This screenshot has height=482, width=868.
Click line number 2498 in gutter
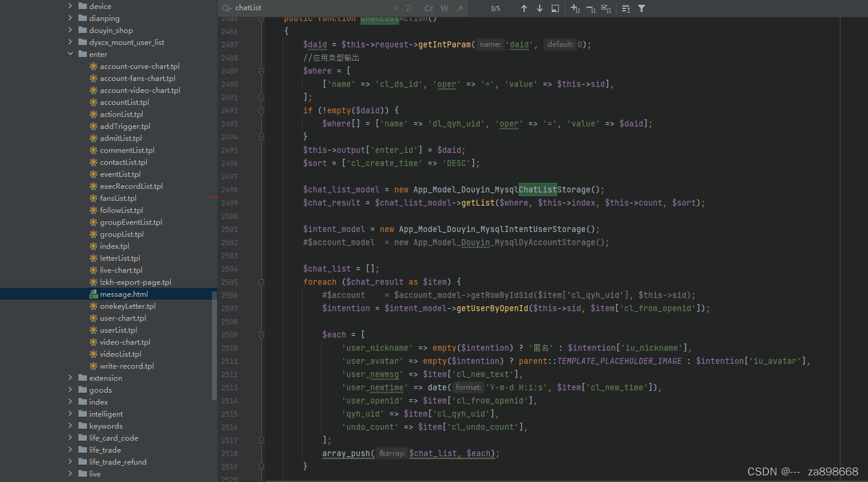pyautogui.click(x=229, y=189)
